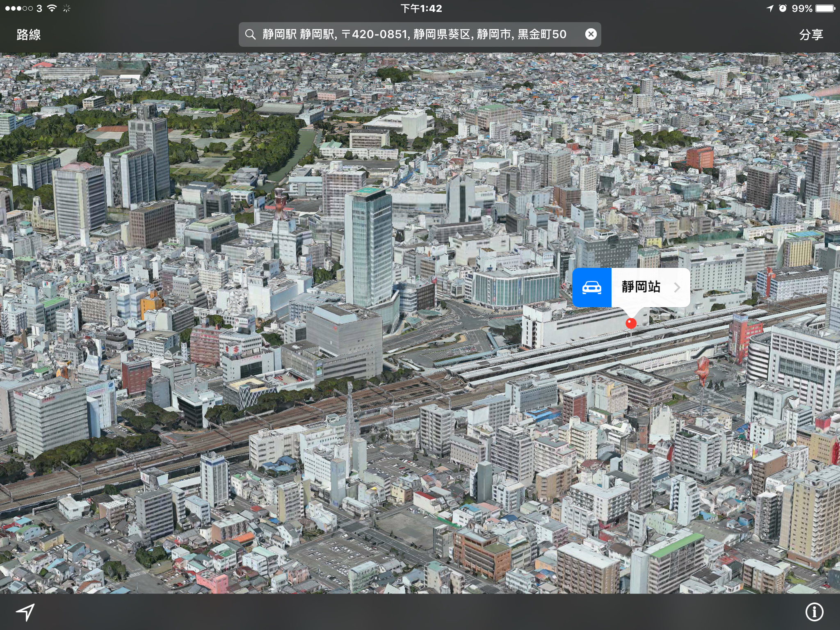
Task: Select the 靜岡站 callout label
Action: tap(641, 287)
